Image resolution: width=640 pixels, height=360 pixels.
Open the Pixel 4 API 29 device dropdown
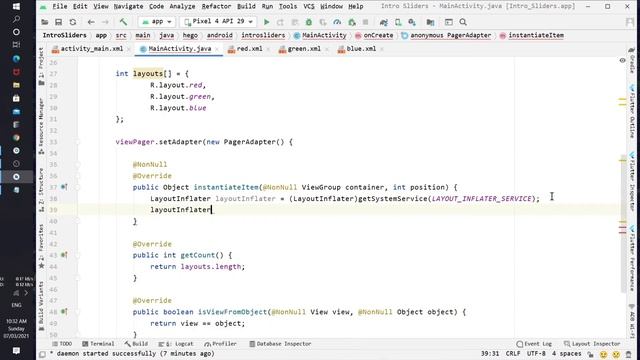pyautogui.click(x=219, y=22)
